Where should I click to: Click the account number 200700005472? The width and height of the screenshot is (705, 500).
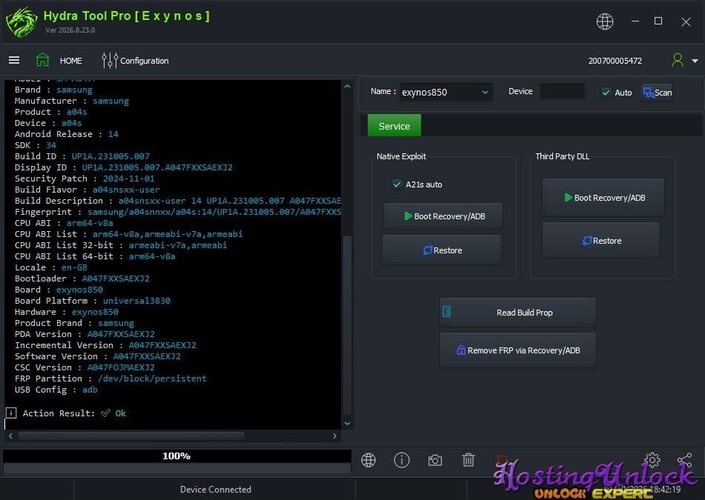pos(615,61)
